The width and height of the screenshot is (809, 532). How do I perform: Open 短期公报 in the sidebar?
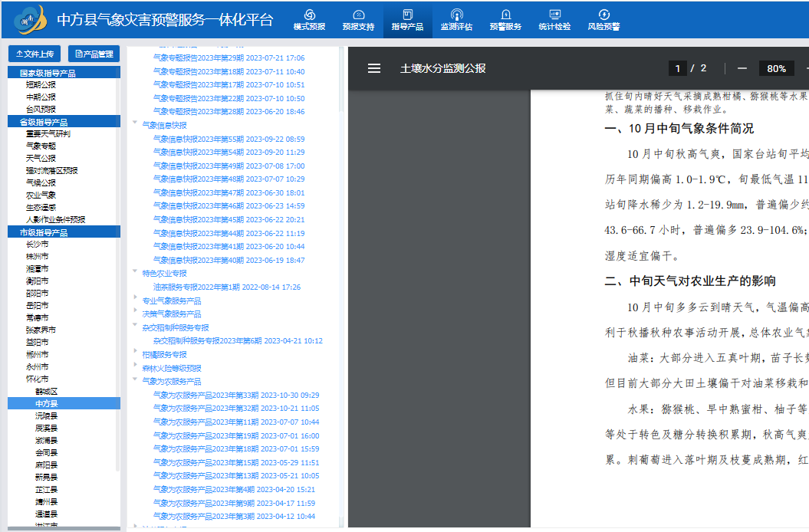click(41, 84)
